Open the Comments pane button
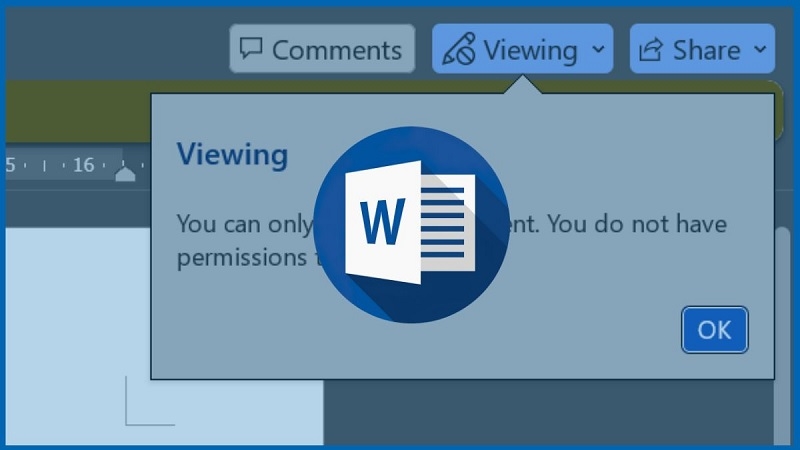 click(x=322, y=49)
